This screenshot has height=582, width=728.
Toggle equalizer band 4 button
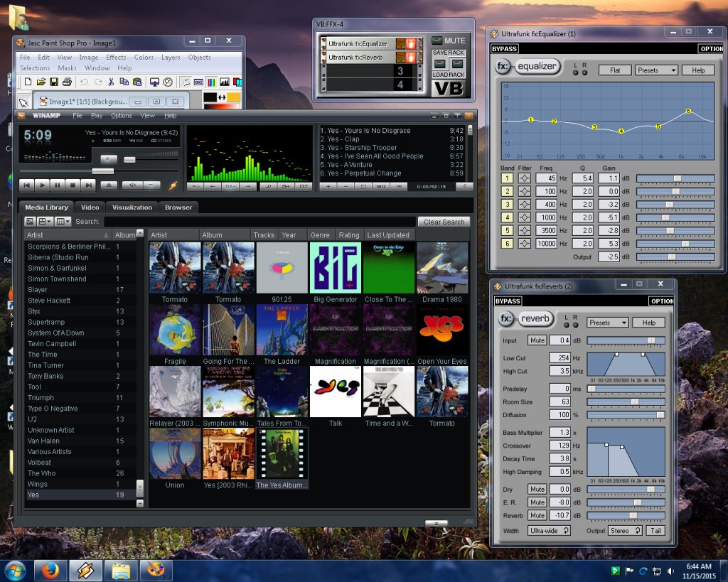[x=507, y=217]
